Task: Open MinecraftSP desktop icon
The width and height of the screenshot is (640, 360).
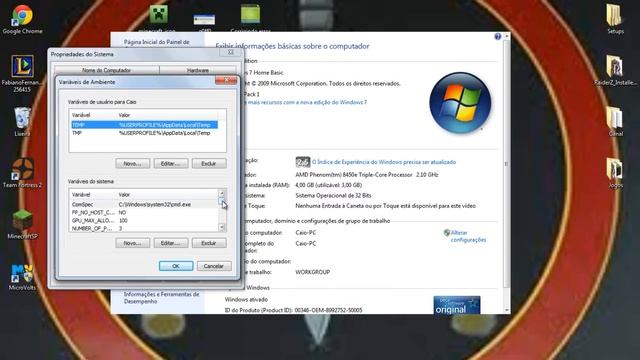Action: click(x=22, y=224)
